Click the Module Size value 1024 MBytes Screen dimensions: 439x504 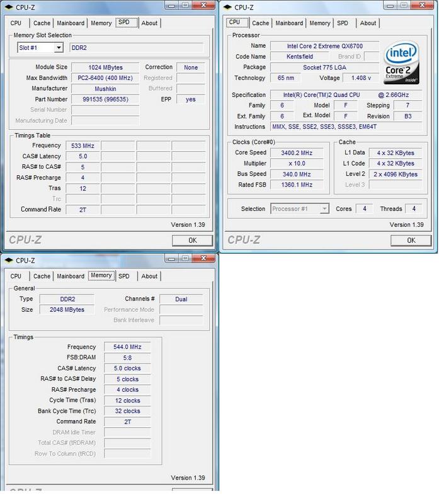[105, 67]
